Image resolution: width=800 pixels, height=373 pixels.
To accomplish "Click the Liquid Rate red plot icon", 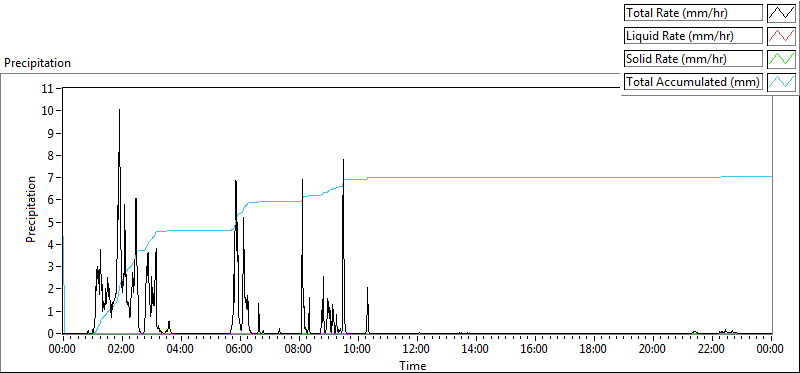I will [781, 36].
